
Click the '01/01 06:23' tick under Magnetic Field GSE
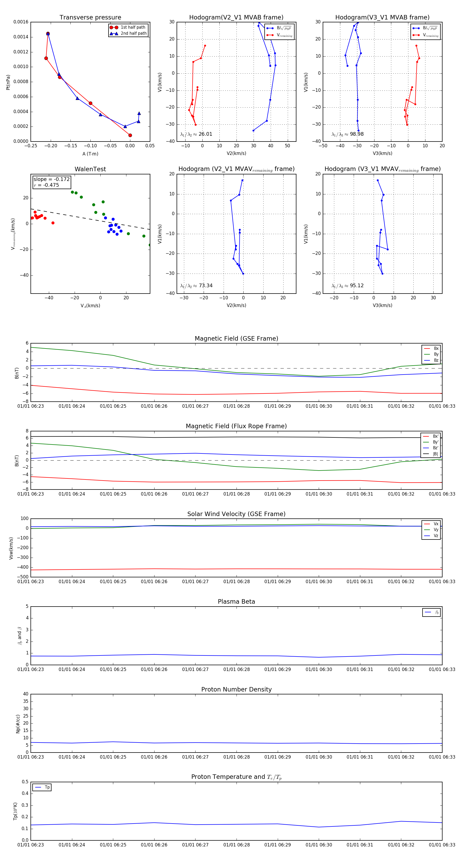coord(31,406)
